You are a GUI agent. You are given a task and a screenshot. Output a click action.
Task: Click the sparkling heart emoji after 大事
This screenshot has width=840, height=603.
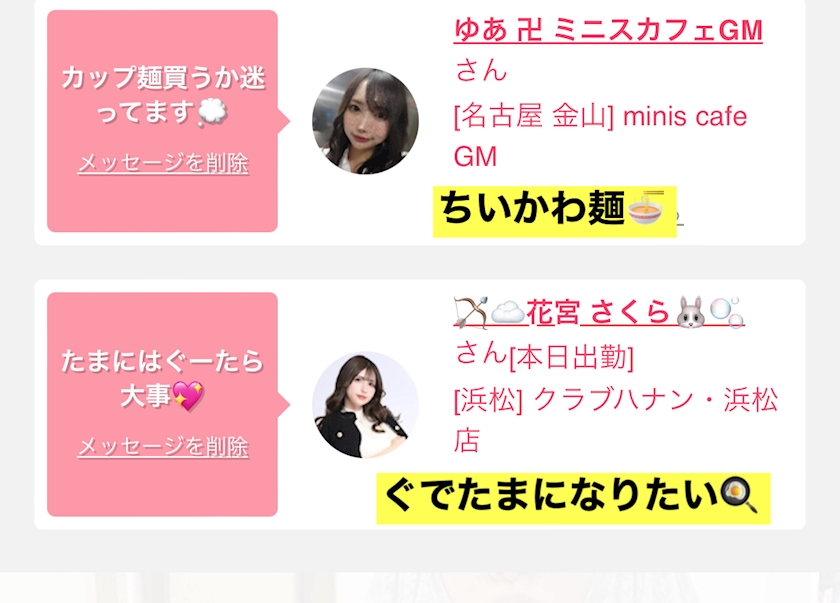coord(188,396)
